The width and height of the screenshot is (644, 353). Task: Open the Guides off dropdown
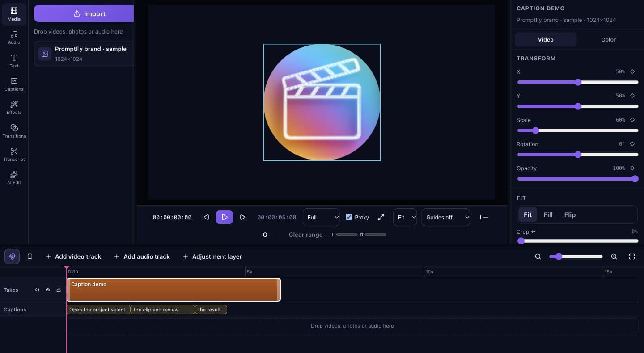pos(446,217)
